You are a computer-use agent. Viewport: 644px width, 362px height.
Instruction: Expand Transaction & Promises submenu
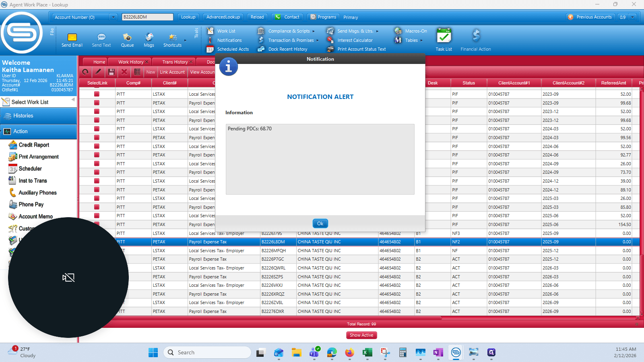318,40
